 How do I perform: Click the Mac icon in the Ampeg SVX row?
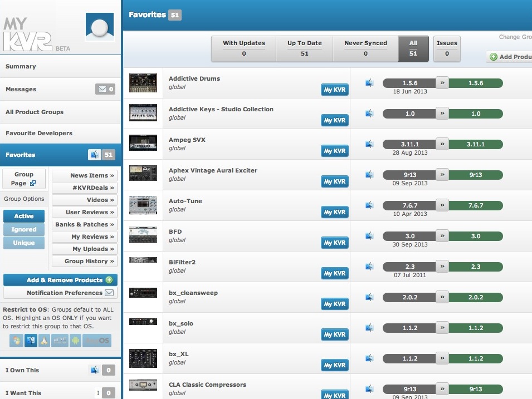pyautogui.click(x=369, y=144)
